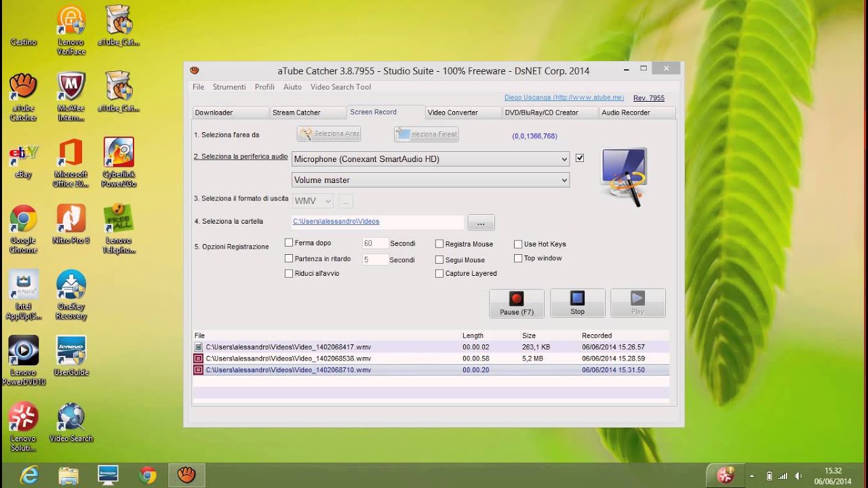Screen dimensions: 868x488
Task: Click the Seleziona Finestra button
Action: 427,134
